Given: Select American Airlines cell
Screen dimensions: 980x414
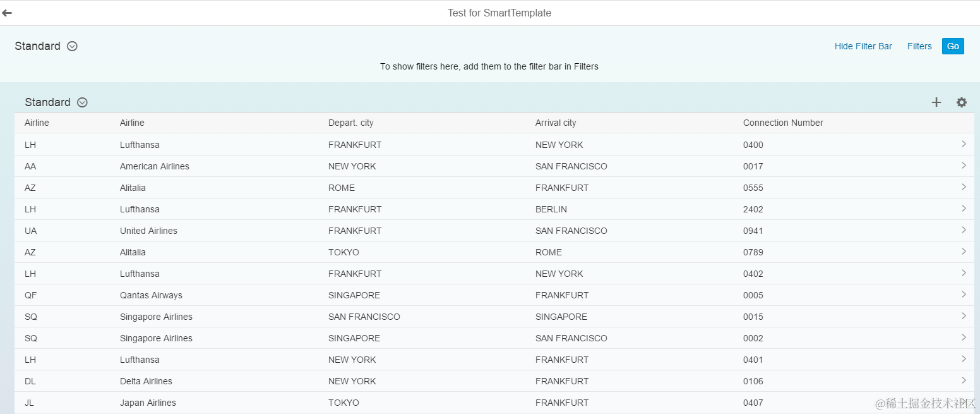Looking at the screenshot, I should coord(155,166).
